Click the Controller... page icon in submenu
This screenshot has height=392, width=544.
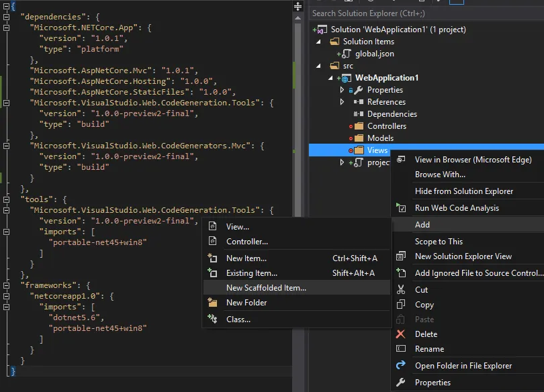click(213, 241)
